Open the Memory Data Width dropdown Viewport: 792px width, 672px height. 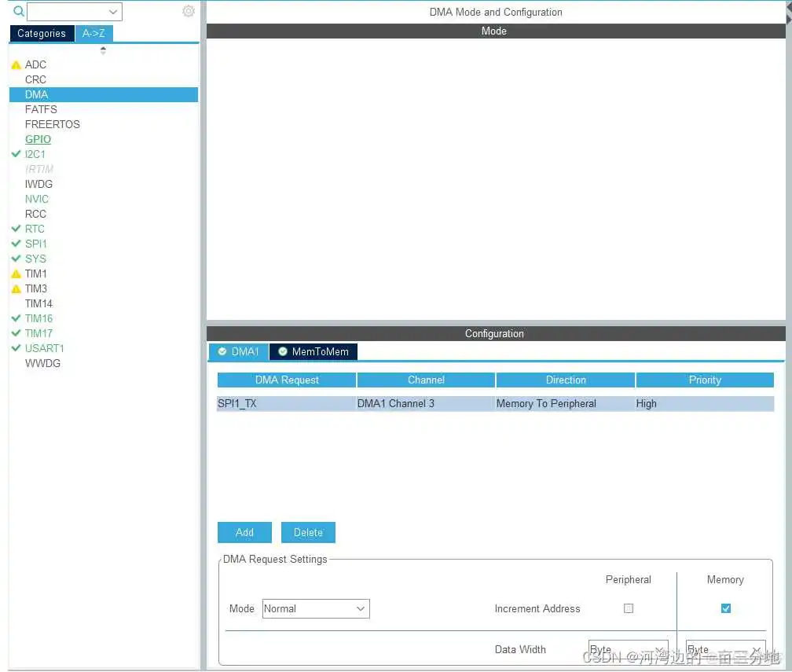coord(723,649)
